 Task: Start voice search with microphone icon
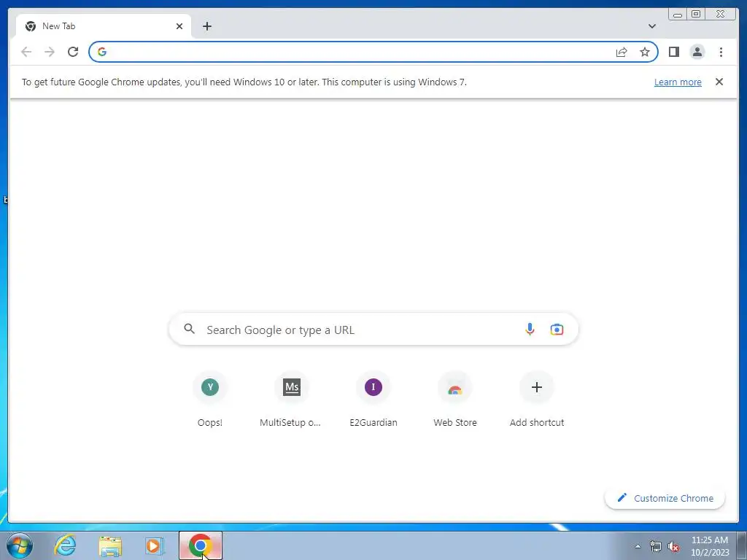pos(530,329)
